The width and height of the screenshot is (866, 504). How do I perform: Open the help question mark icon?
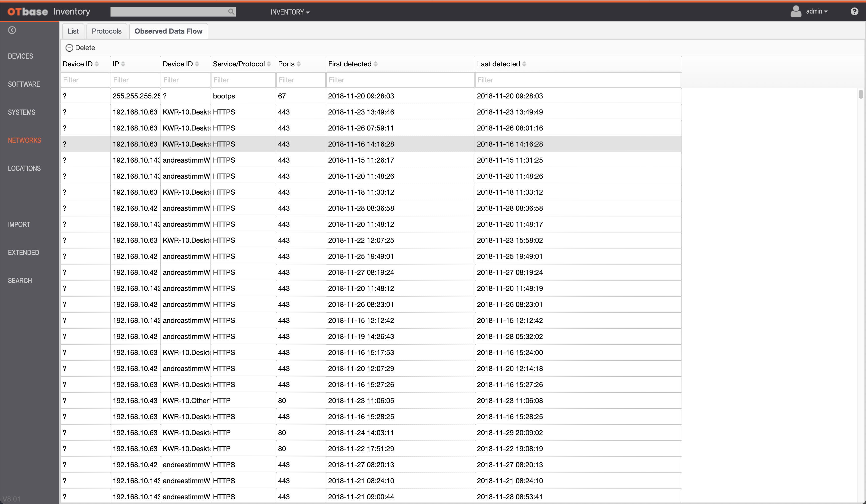854,12
